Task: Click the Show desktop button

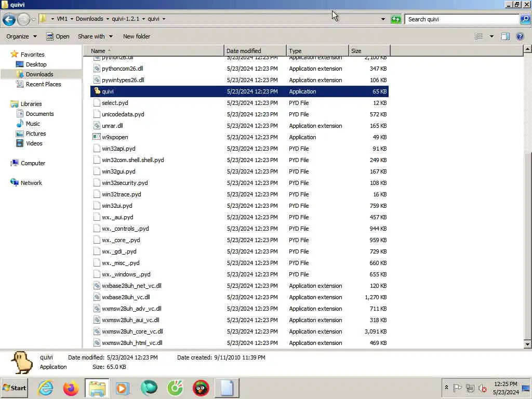Action: pyautogui.click(x=526, y=388)
